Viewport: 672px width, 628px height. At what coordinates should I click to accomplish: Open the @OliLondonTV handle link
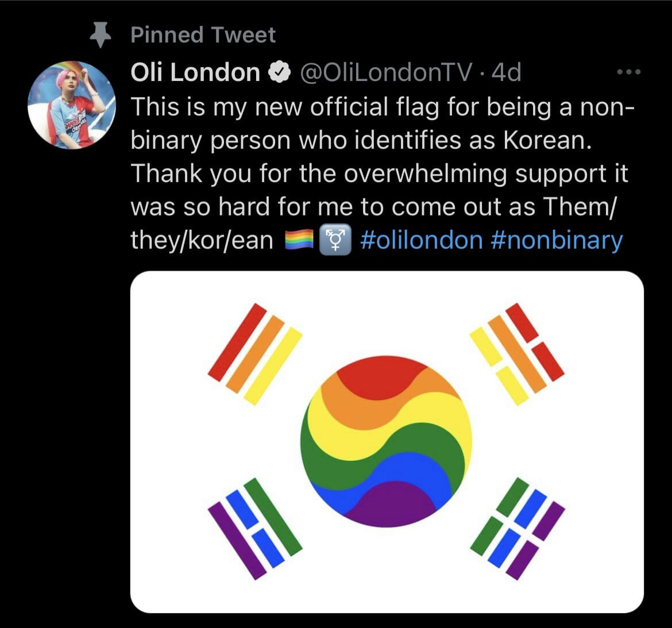383,73
